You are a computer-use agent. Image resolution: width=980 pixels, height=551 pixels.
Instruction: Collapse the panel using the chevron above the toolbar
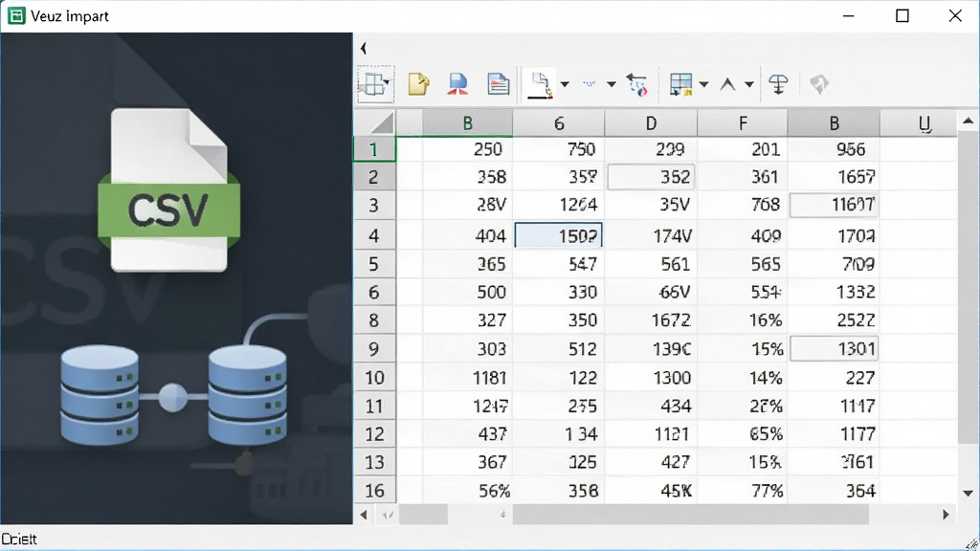coord(364,48)
